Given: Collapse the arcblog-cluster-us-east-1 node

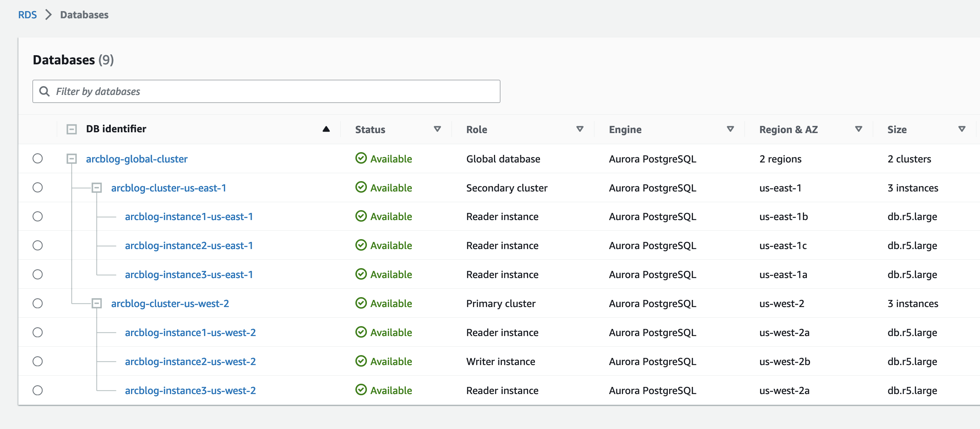Looking at the screenshot, I should pos(96,187).
